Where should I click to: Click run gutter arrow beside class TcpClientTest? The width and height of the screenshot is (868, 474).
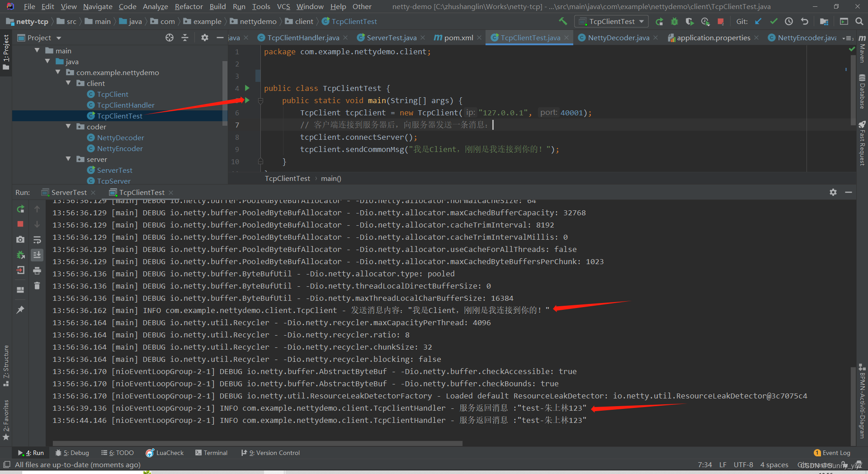[x=247, y=88]
